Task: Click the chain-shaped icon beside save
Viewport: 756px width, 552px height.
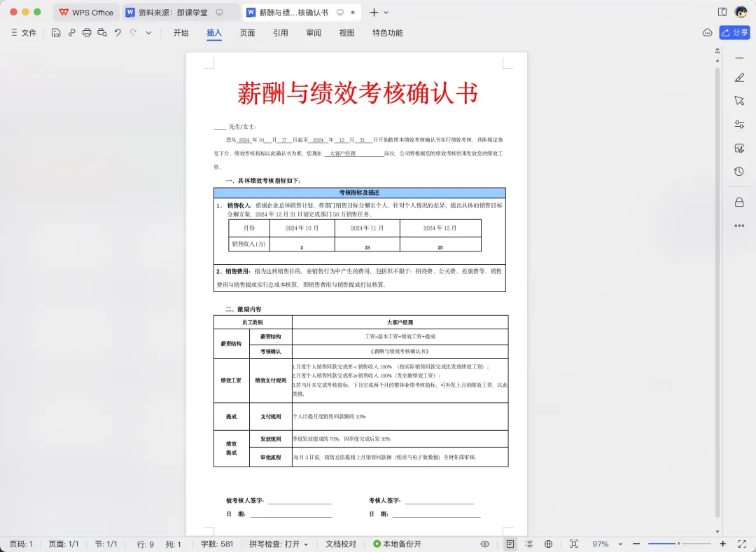Action: click(71, 33)
